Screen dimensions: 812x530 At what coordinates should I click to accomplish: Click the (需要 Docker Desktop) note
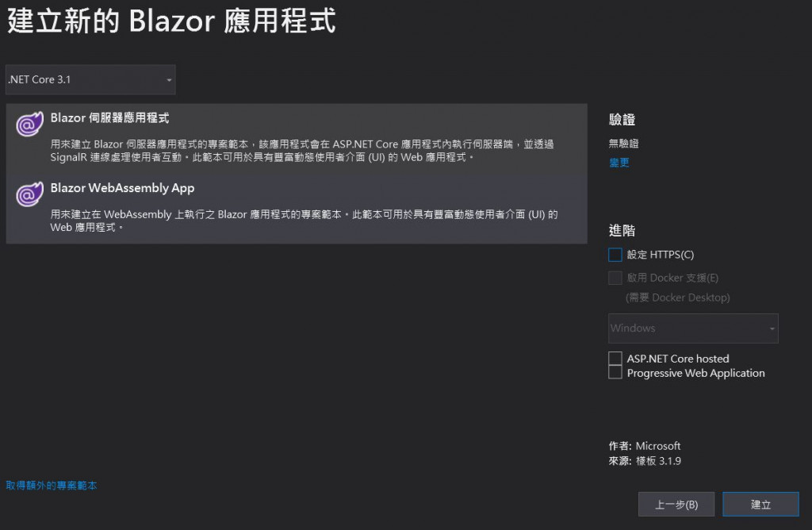pos(678,298)
